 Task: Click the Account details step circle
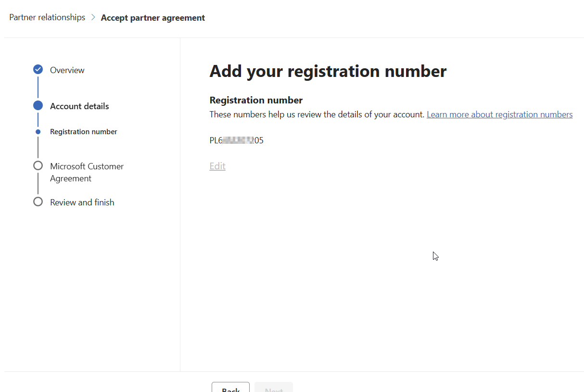click(x=38, y=106)
